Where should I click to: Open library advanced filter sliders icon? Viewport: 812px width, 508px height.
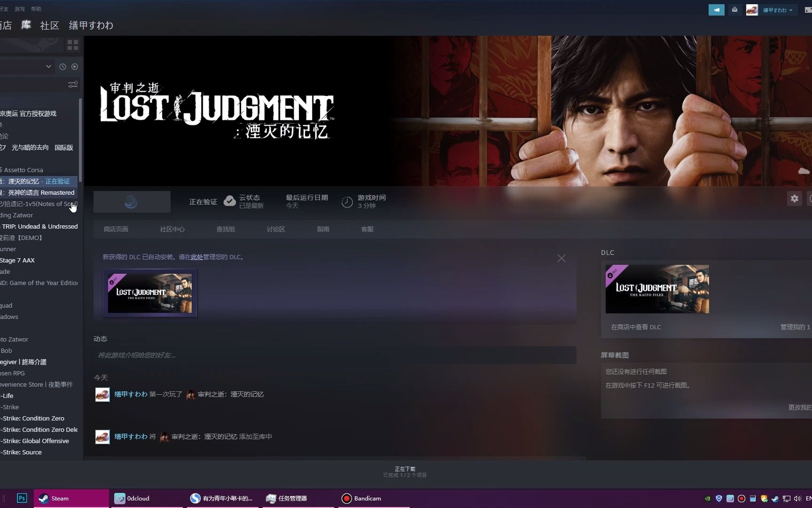click(73, 85)
